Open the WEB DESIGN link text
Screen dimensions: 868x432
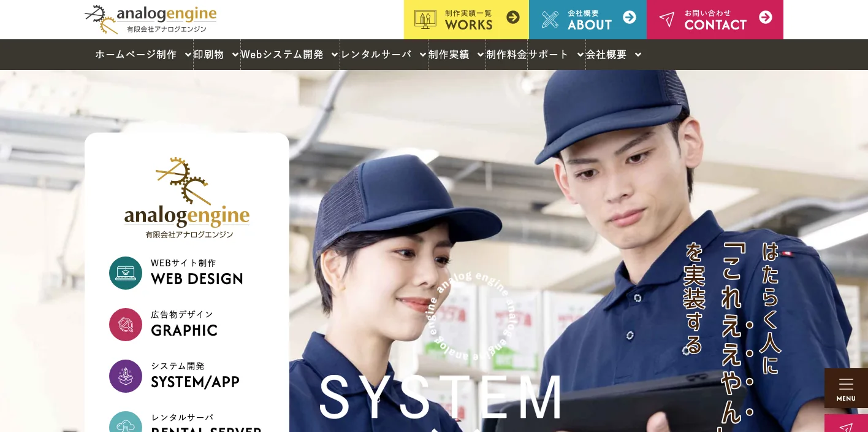[x=197, y=279]
